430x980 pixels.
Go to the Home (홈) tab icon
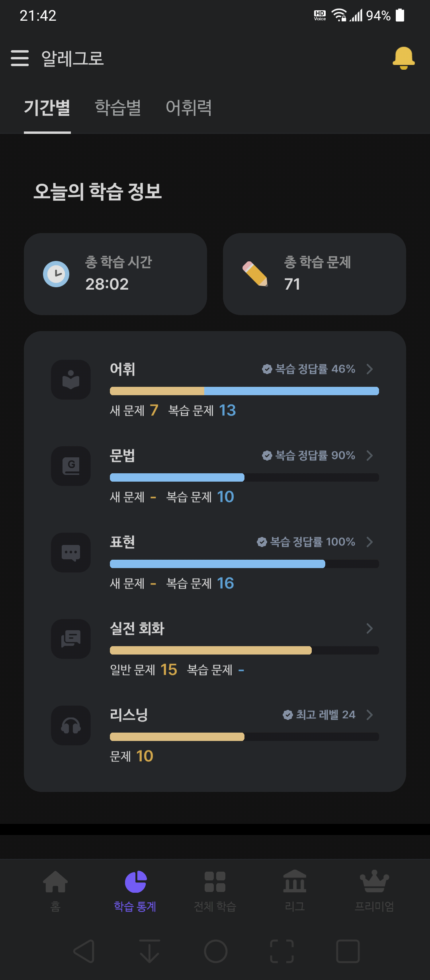(55, 882)
